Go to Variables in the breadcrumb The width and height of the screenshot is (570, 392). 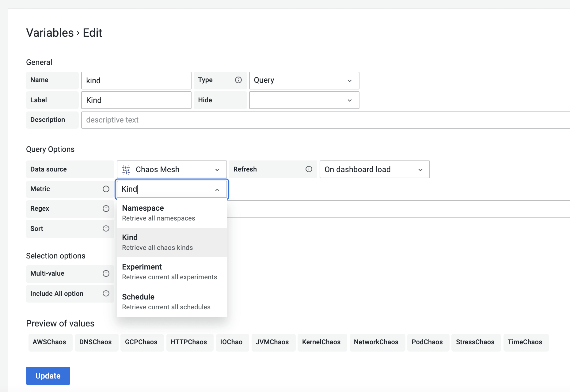pyautogui.click(x=50, y=33)
